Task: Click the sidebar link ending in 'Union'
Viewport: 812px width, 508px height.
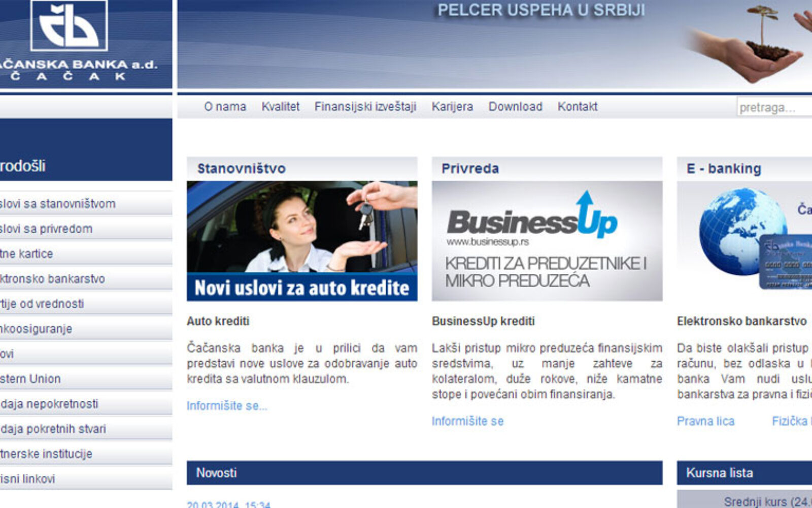Action: (x=30, y=379)
